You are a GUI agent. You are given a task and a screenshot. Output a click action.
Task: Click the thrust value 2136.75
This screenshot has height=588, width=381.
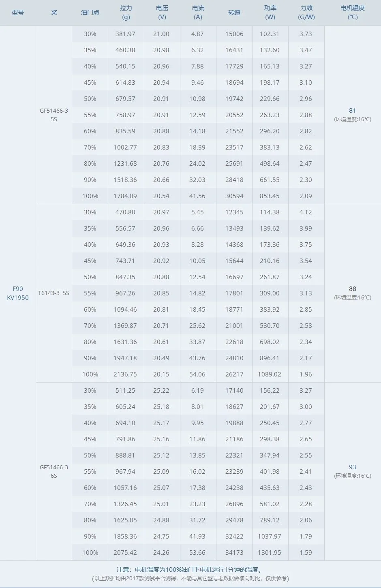coord(125,374)
